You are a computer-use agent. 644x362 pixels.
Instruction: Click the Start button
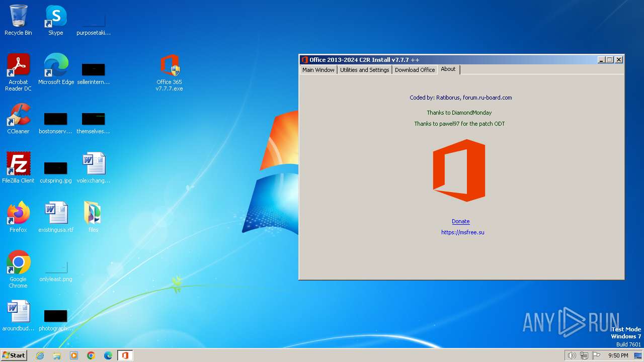(x=14, y=355)
